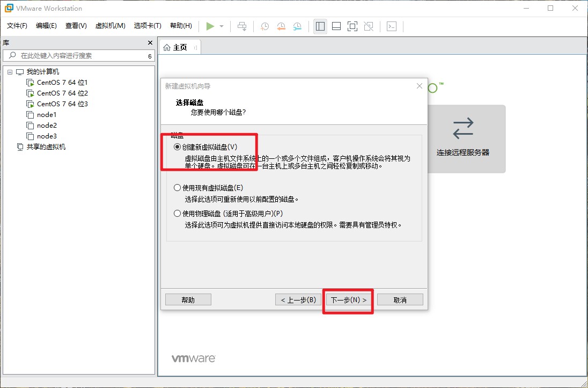This screenshot has width=588, height=388.
Task: Select CentOS 7 64 位1 in library
Action: [57, 83]
